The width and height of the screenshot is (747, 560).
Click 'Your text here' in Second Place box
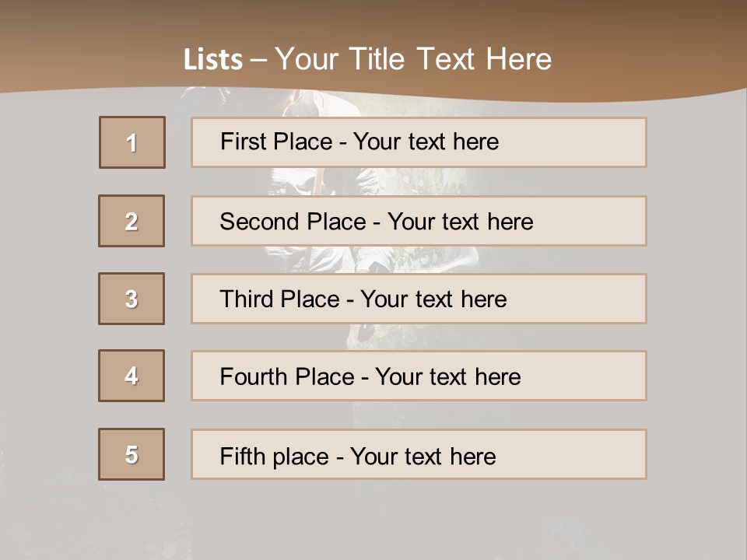click(460, 222)
